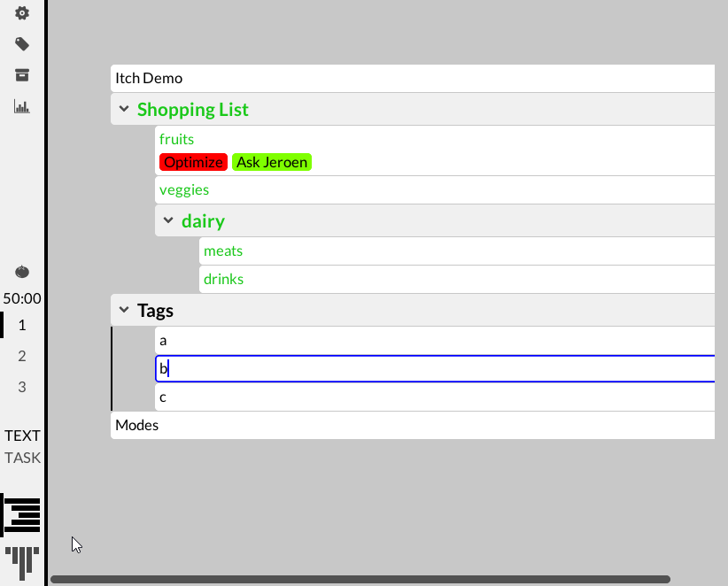
Task: Collapse the Shopping List section
Action: coord(123,109)
